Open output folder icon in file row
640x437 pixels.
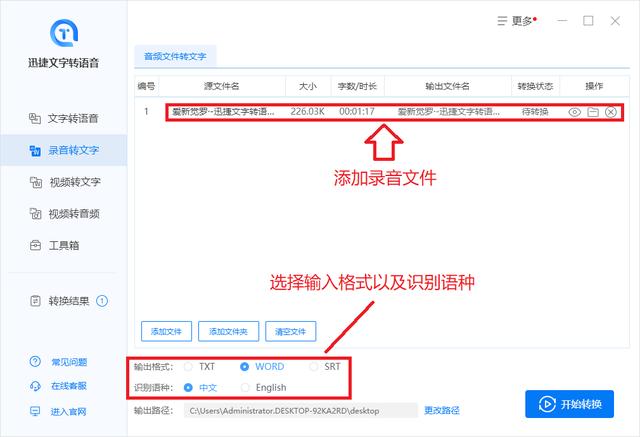tap(593, 112)
